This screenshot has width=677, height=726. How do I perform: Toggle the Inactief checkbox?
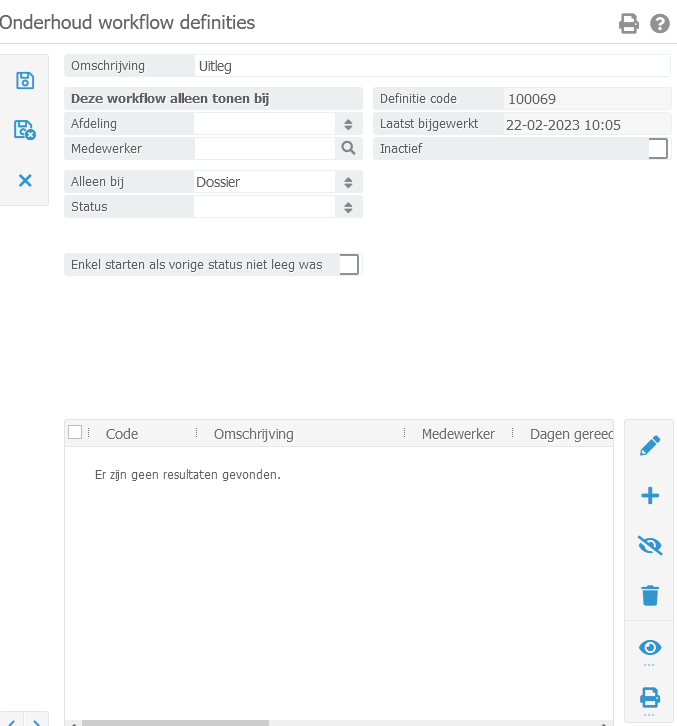[658, 149]
